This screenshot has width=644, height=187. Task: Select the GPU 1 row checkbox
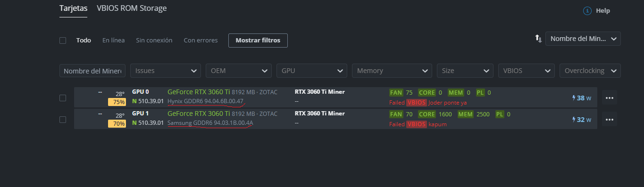63,120
